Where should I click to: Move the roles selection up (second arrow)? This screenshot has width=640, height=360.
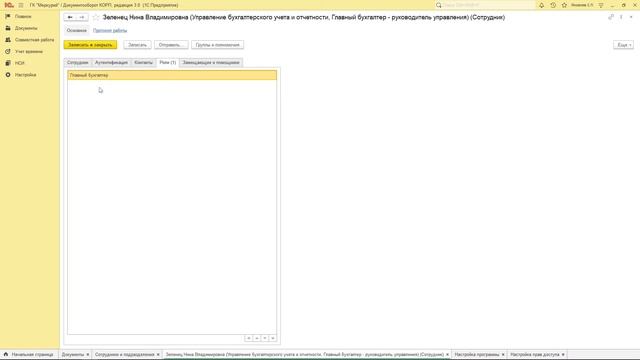pos(257,338)
